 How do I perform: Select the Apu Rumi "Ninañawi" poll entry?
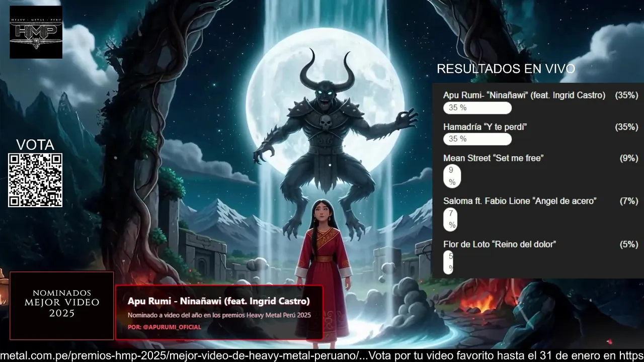click(x=524, y=95)
